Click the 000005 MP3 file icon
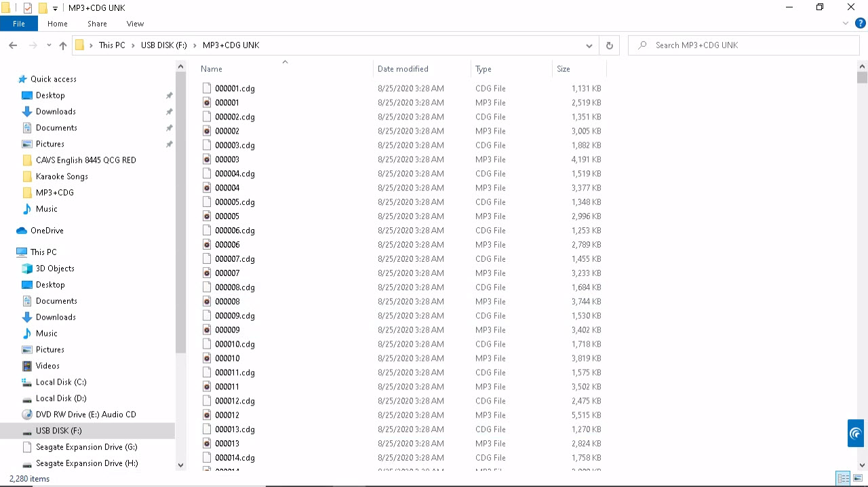Image resolution: width=868 pixels, height=487 pixels. 207,216
